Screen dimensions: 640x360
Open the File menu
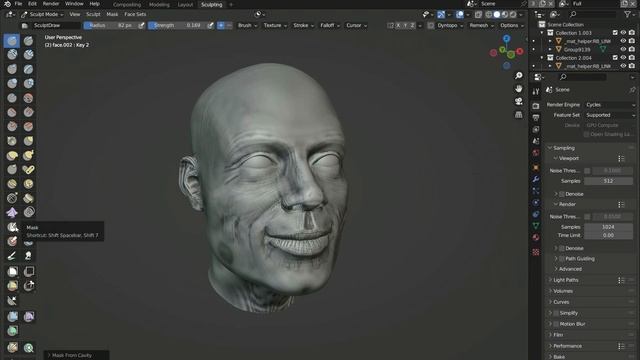pos(18,4)
